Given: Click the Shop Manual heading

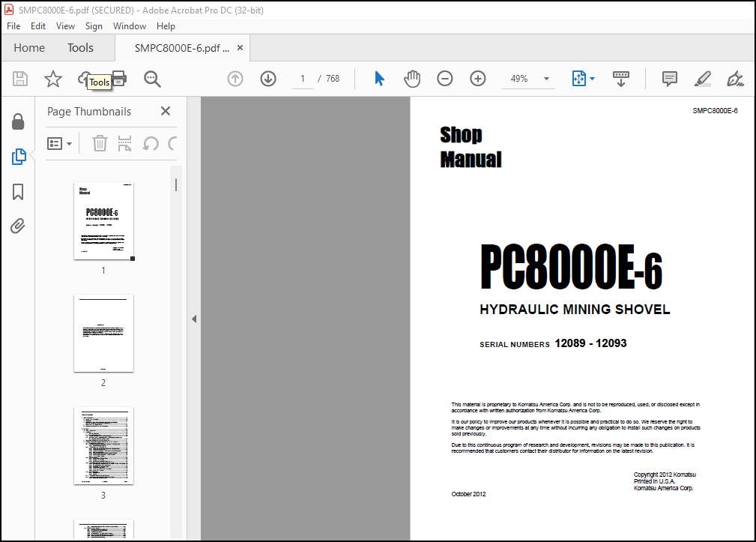Looking at the screenshot, I should coord(471,147).
